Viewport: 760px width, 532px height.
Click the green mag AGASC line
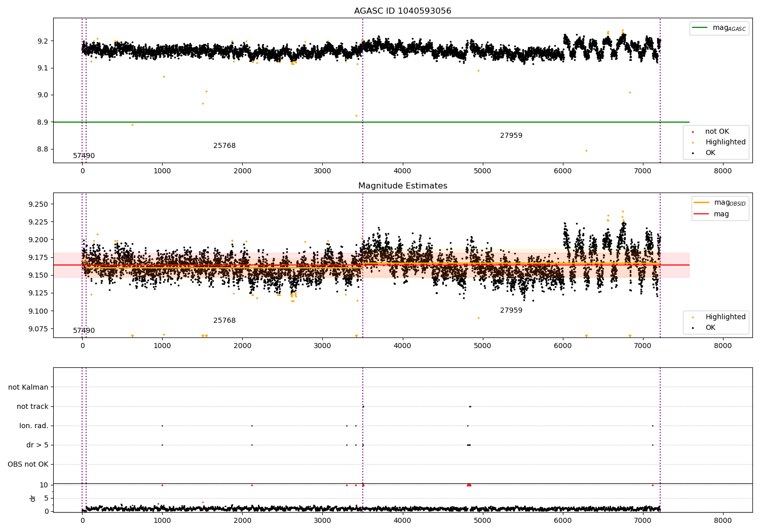pyautogui.click(x=371, y=122)
